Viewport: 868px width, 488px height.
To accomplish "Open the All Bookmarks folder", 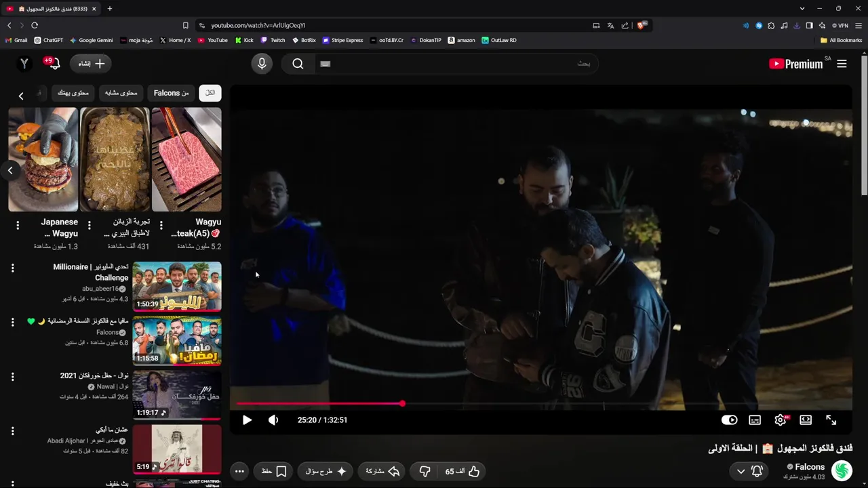I will (x=841, y=40).
